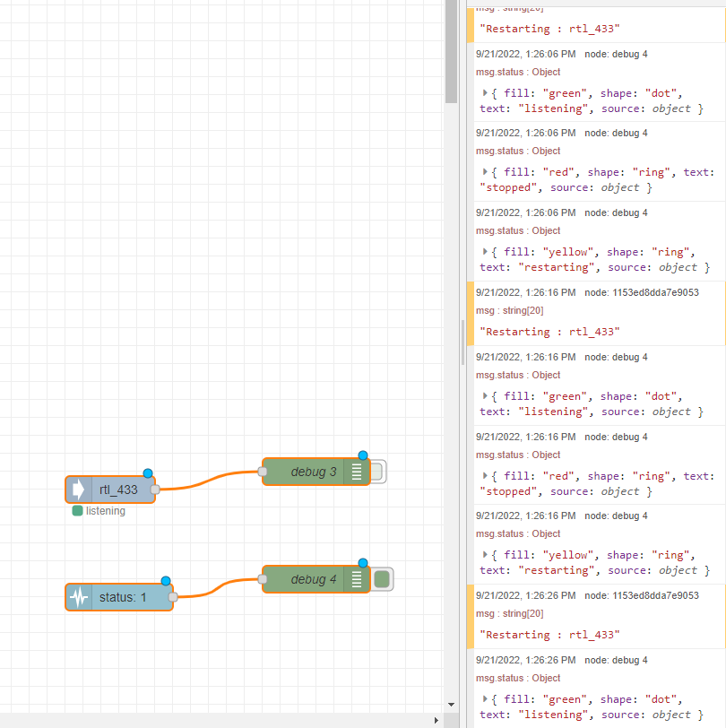This screenshot has height=728, width=726.
Task: Click the canvas vertical scrollbar thumb
Action: click(451, 51)
